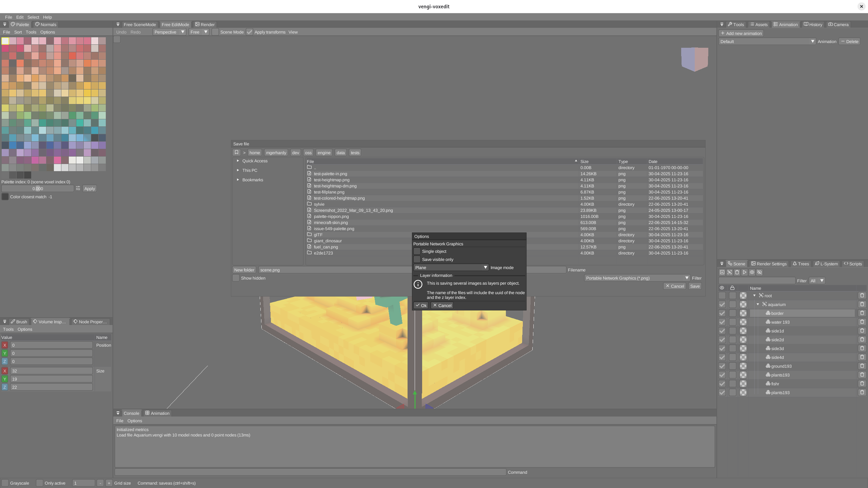Click the hide all nodes crossed-eye icon
Viewport: 868px width, 488px height.
click(x=759, y=272)
